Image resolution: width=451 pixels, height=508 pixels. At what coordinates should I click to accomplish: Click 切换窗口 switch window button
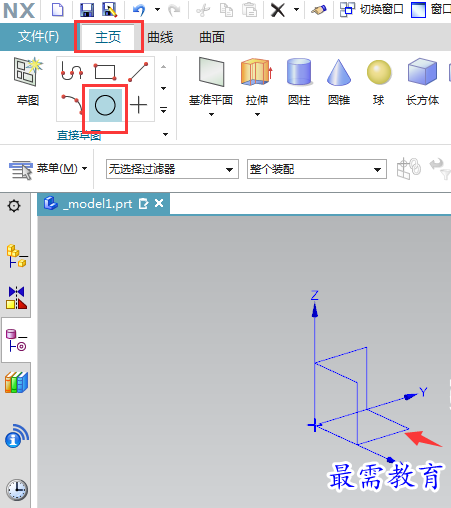pos(372,10)
